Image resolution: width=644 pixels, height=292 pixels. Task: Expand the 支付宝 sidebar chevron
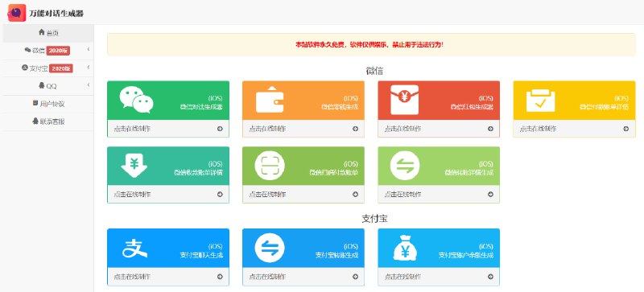click(x=89, y=68)
